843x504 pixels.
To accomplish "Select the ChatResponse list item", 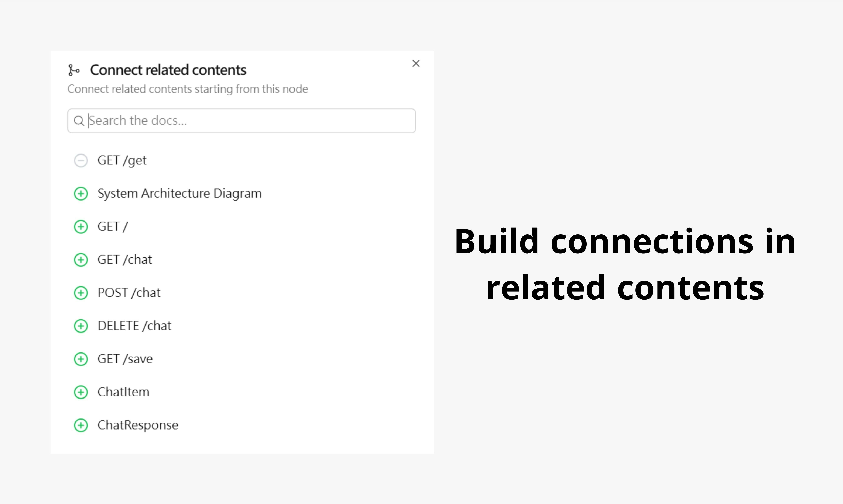I will point(138,425).
